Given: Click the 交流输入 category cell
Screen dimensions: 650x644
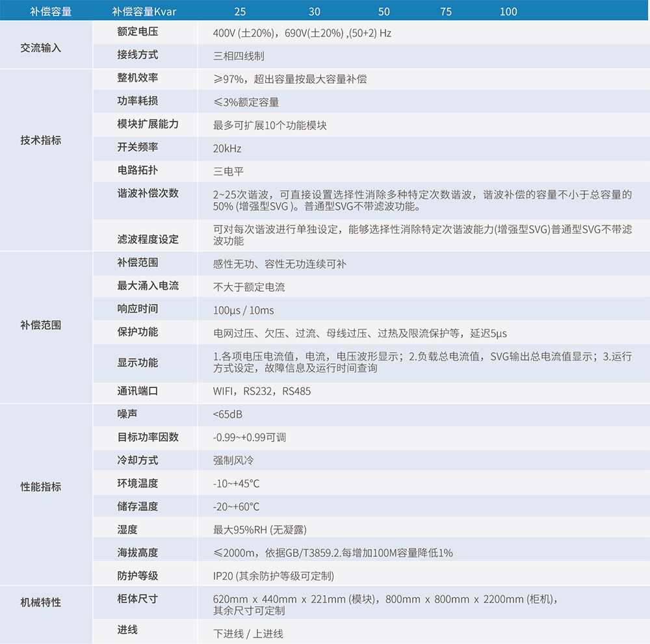Looking at the screenshot, I should (40, 47).
